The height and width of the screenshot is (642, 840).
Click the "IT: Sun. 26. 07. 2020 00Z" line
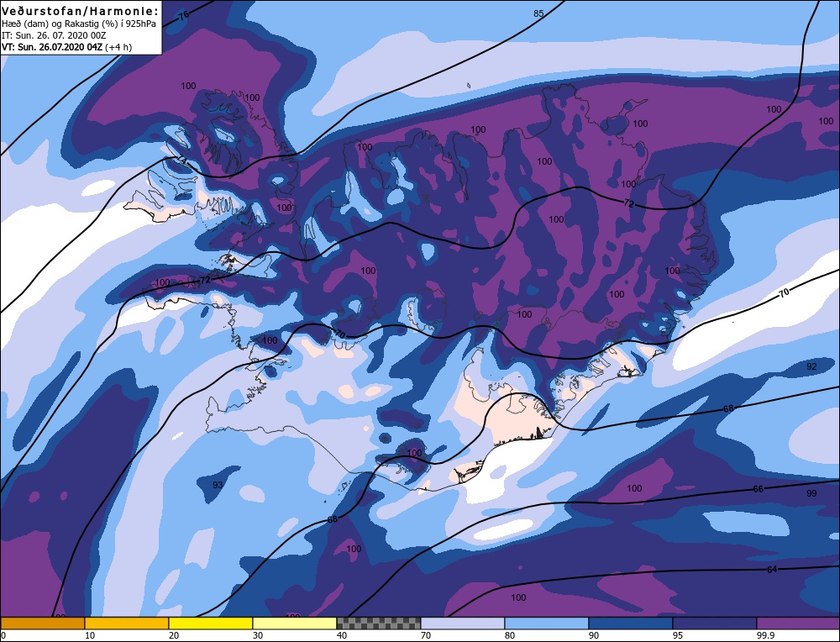54,35
